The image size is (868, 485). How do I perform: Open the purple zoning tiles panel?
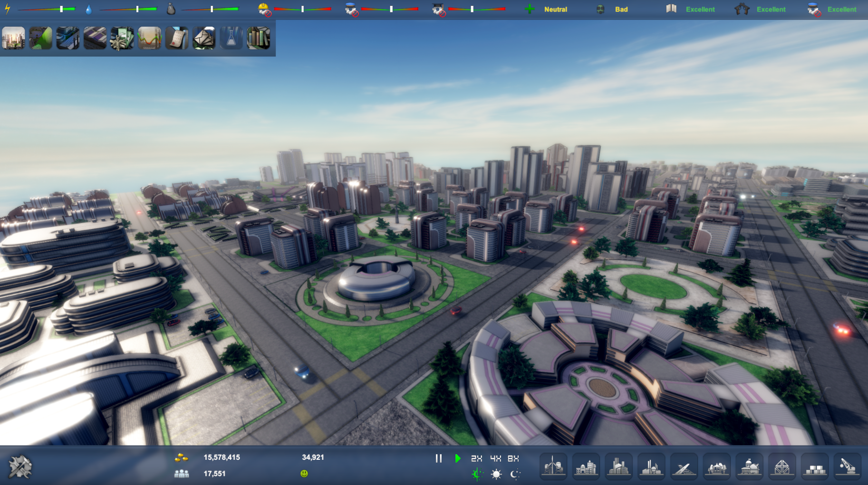coord(95,38)
